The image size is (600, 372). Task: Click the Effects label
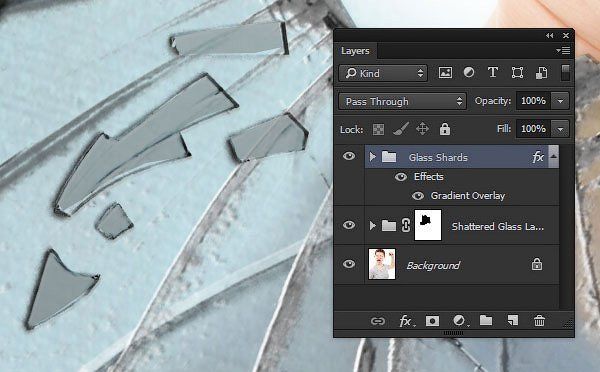(x=429, y=176)
